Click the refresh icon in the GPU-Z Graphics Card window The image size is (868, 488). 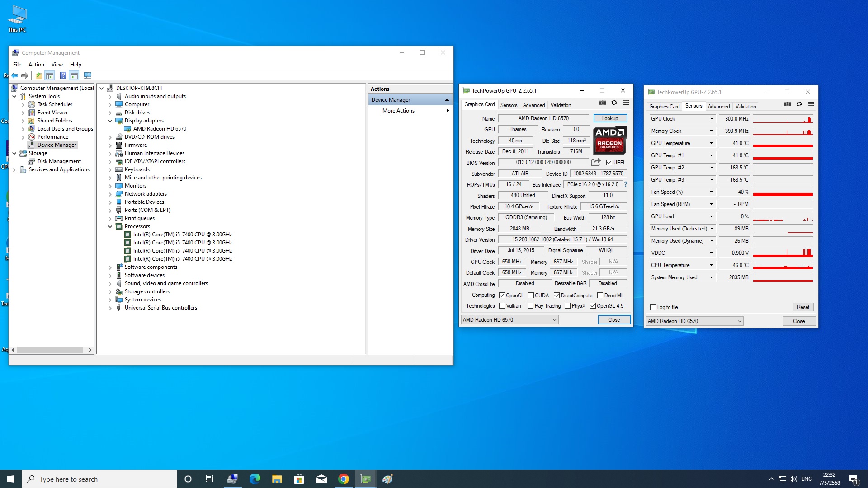[614, 103]
